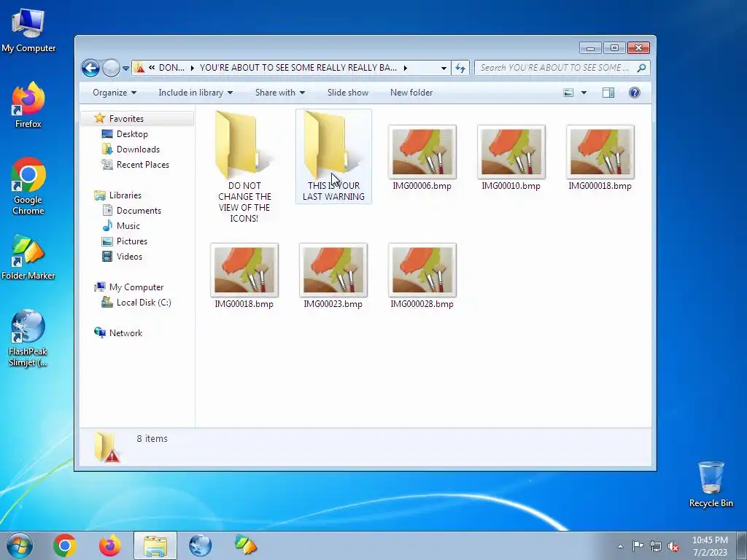Click into the Explorer search field

[x=562, y=68]
